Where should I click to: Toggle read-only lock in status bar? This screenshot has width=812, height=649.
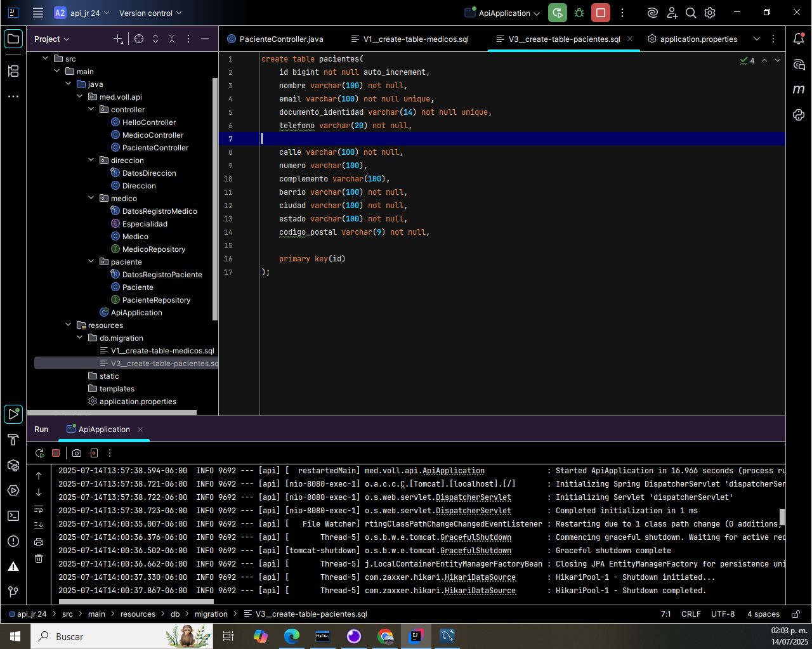[795, 614]
